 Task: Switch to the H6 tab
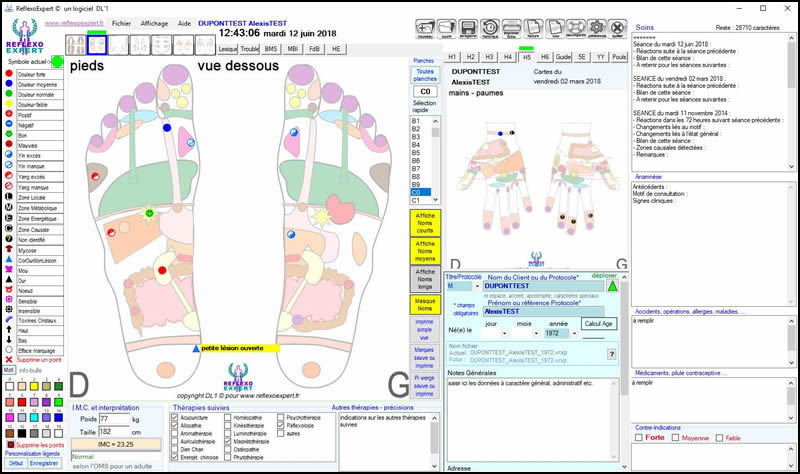[544, 57]
